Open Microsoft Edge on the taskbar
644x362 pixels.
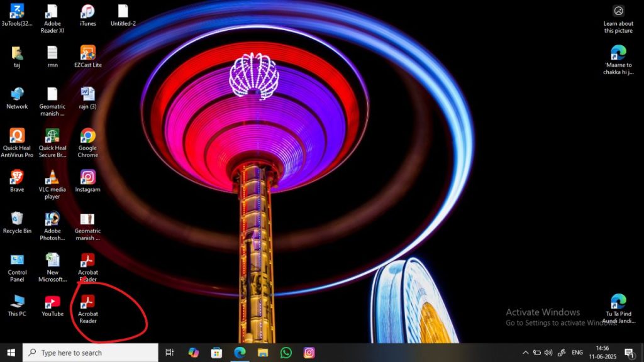click(240, 353)
